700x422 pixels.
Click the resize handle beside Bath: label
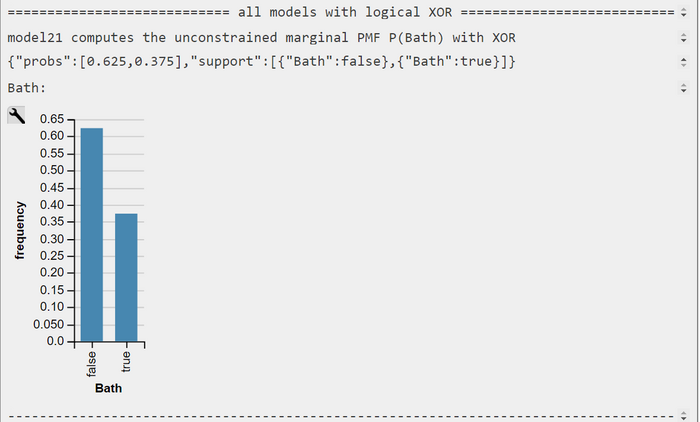tap(683, 88)
